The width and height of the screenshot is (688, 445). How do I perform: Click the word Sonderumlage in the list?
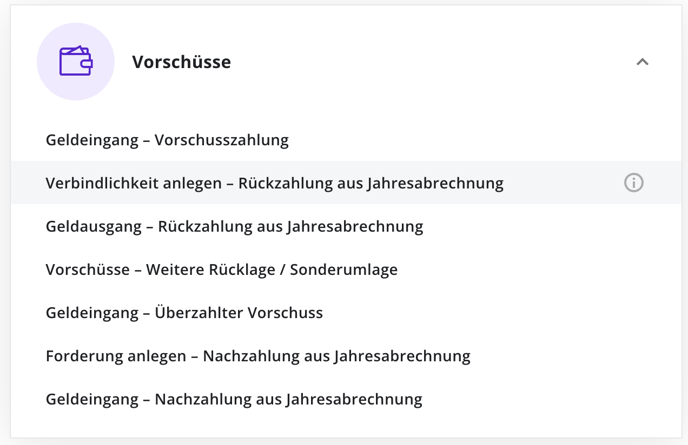point(344,269)
